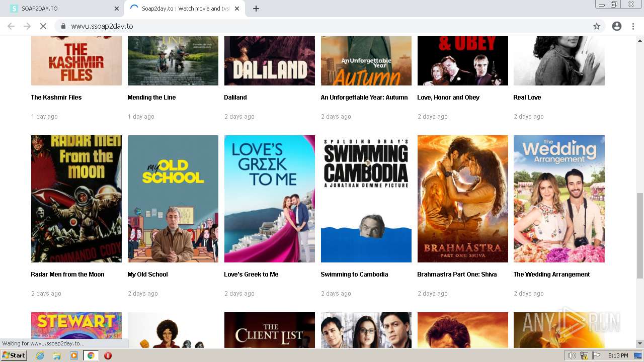
Task: Open Love, Honor and Obey poster
Action: [463, 61]
